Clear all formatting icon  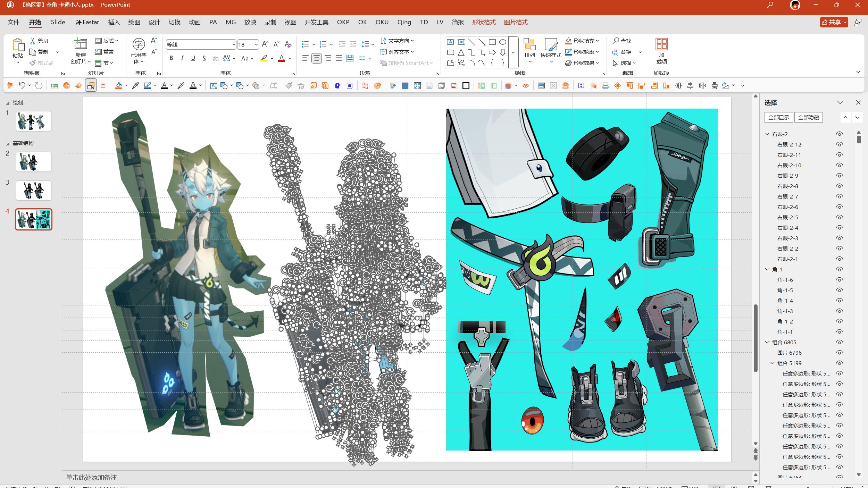pos(288,44)
